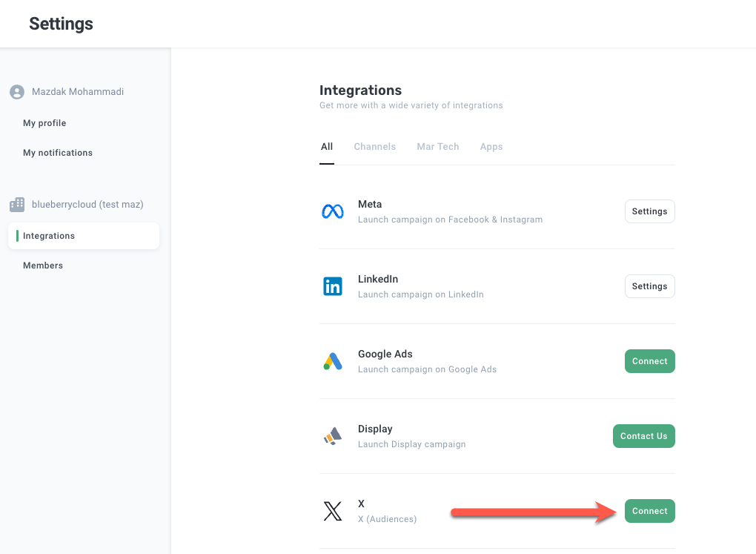Click the organization building icon
Image resolution: width=756 pixels, height=554 pixels.
17,205
